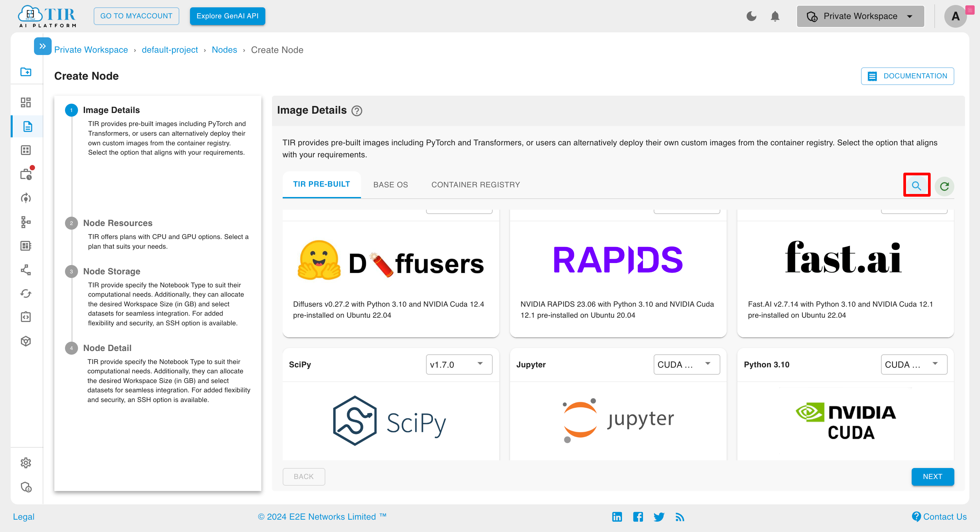
Task: Click the sync arrows icon in sidebar
Action: pos(26,293)
